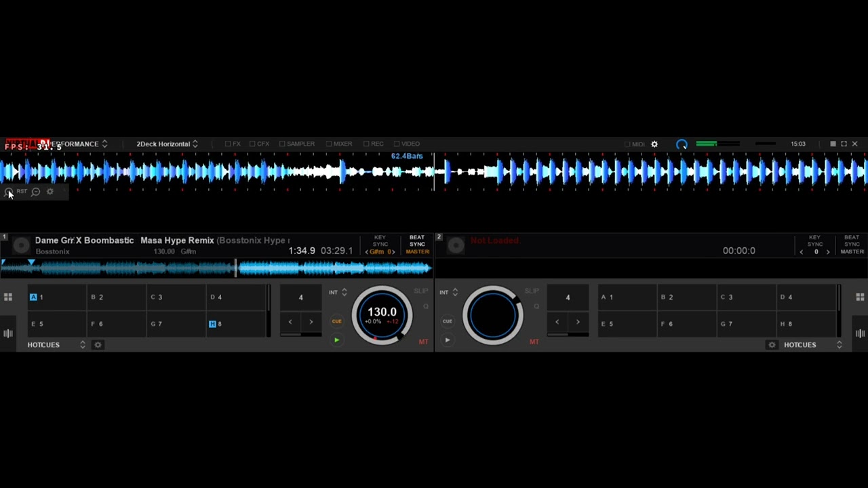The height and width of the screenshot is (488, 868).
Task: Toggle the MIDI checkbox in top bar
Action: [x=634, y=144]
